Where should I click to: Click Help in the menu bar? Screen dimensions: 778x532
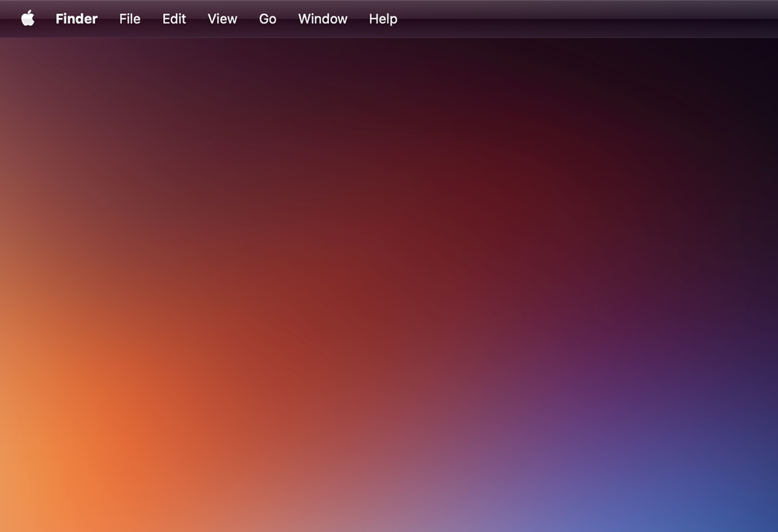click(x=383, y=19)
